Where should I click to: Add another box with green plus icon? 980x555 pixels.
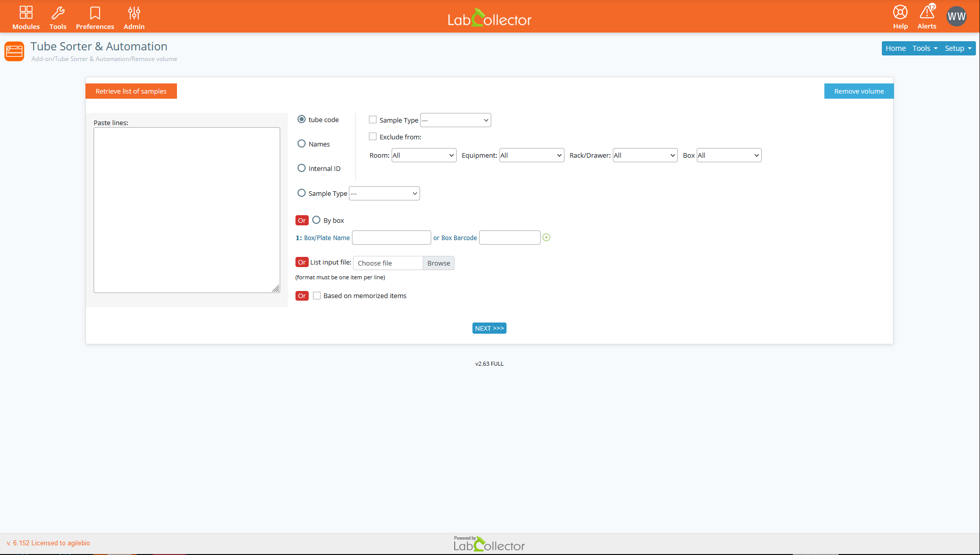coord(546,238)
